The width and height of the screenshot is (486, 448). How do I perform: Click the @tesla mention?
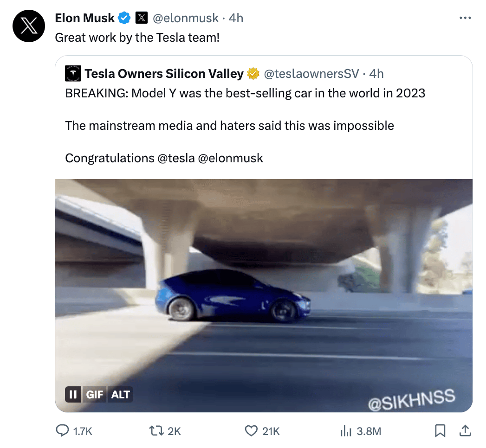click(176, 158)
